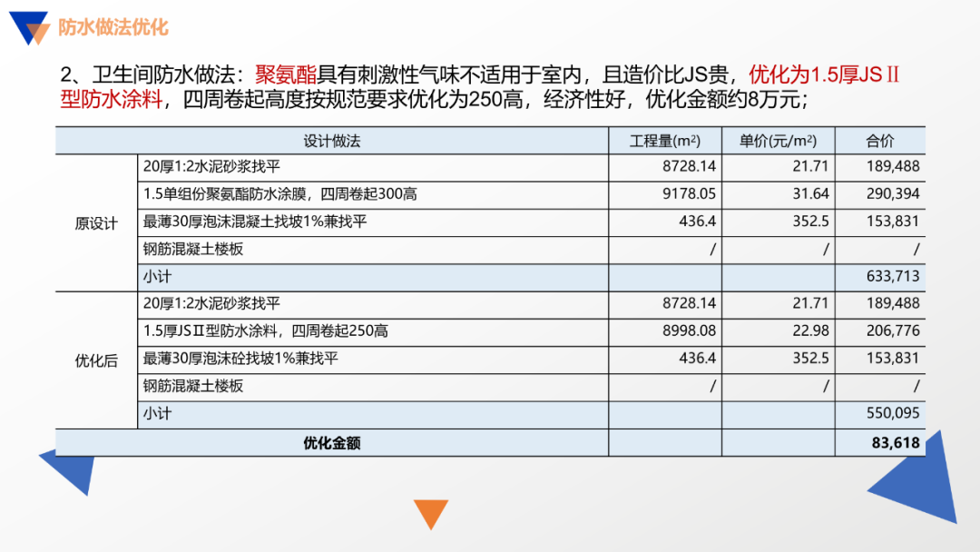Click 436.4 in the 泡沫混凝土 row
The width and height of the screenshot is (980, 552).
tap(698, 222)
